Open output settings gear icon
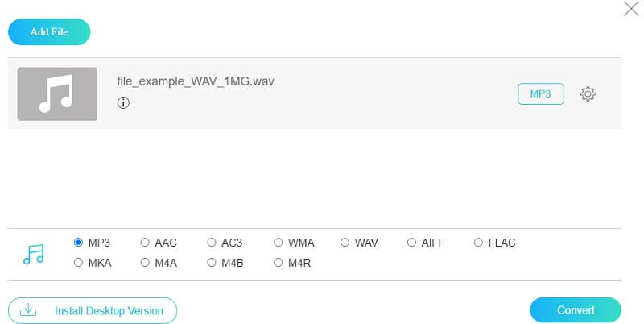 pyautogui.click(x=588, y=94)
